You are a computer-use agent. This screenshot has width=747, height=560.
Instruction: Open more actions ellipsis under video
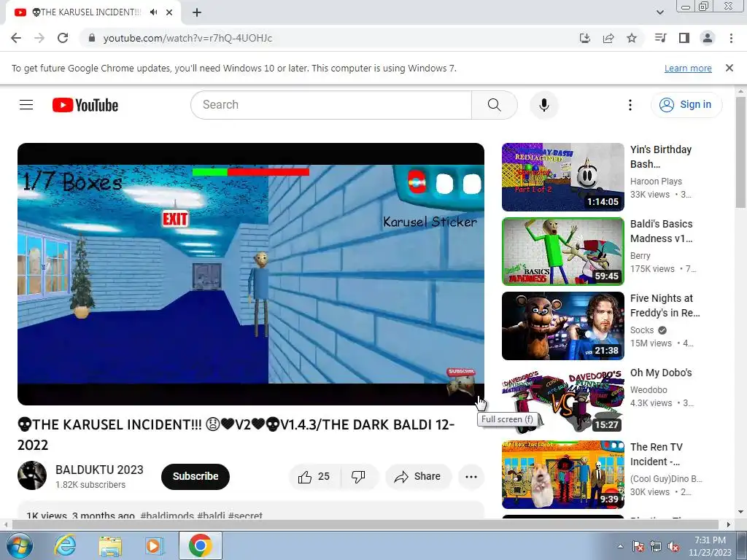[x=471, y=477]
